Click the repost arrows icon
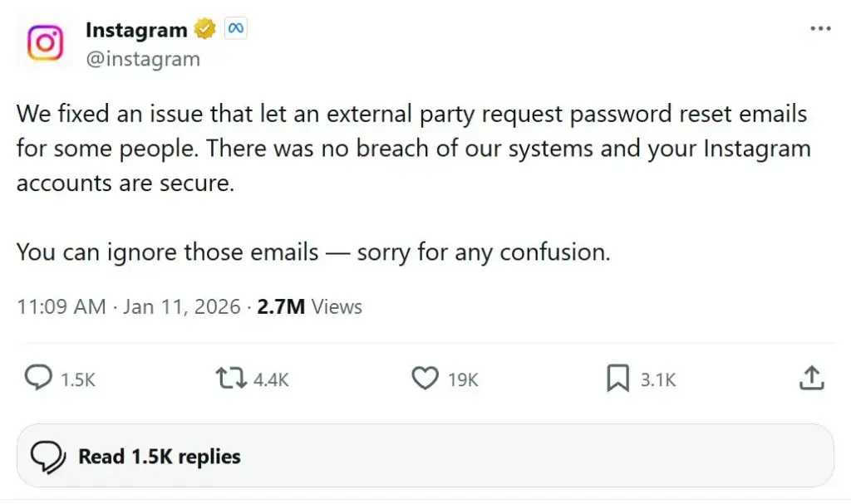 pyautogui.click(x=230, y=379)
